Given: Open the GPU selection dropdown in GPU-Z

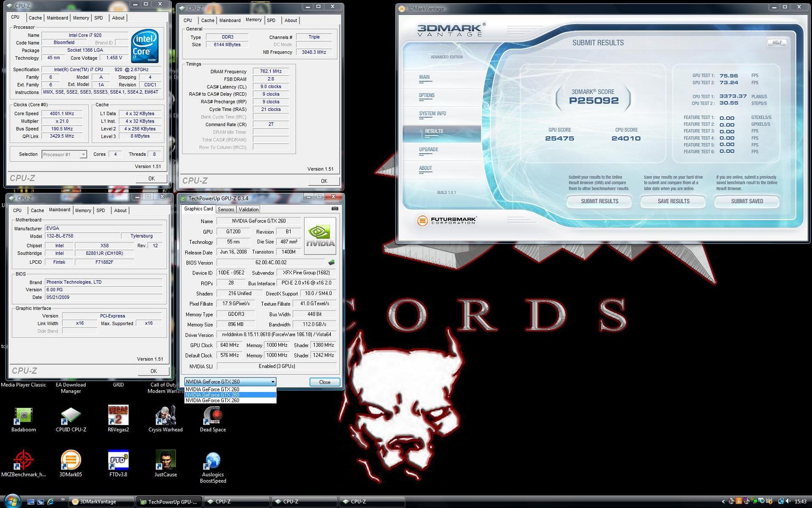Looking at the screenshot, I should (230, 382).
